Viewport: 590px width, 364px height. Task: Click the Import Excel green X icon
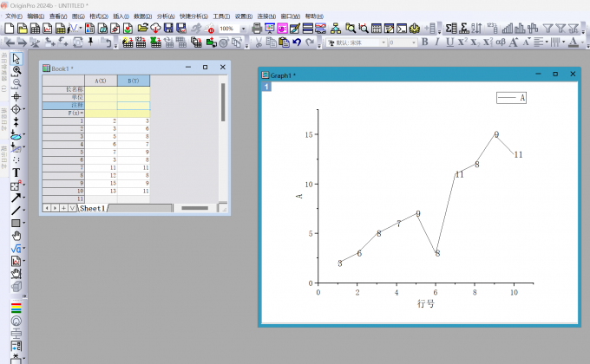coord(155,42)
